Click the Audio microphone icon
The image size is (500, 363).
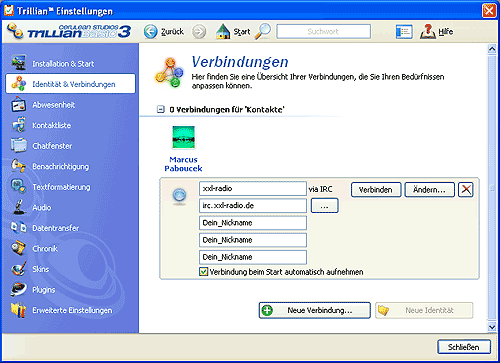point(19,207)
